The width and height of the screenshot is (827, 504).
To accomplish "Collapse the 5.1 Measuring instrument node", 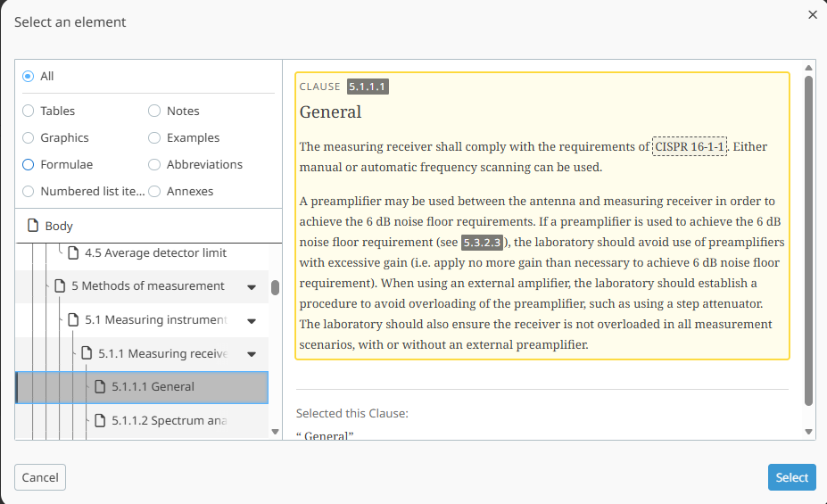I will click(x=252, y=321).
